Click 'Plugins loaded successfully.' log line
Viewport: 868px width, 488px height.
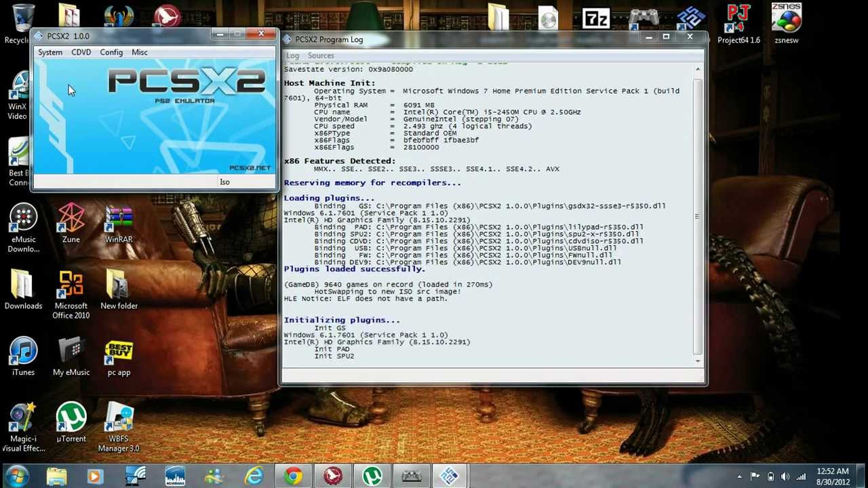pos(354,269)
